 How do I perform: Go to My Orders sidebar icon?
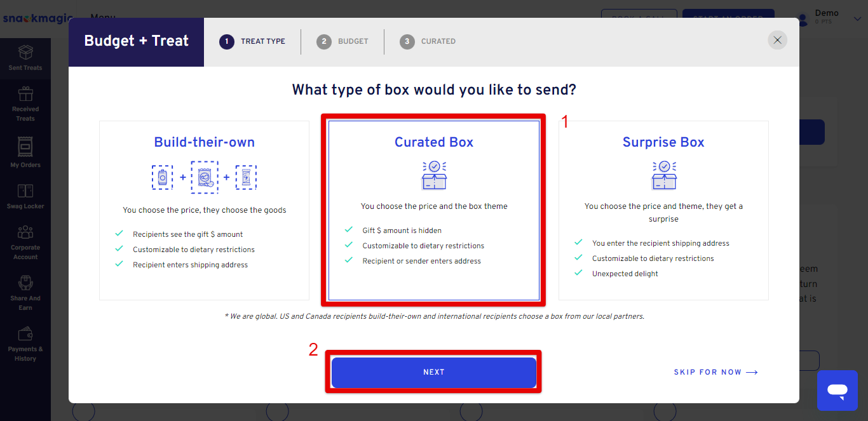click(x=25, y=147)
